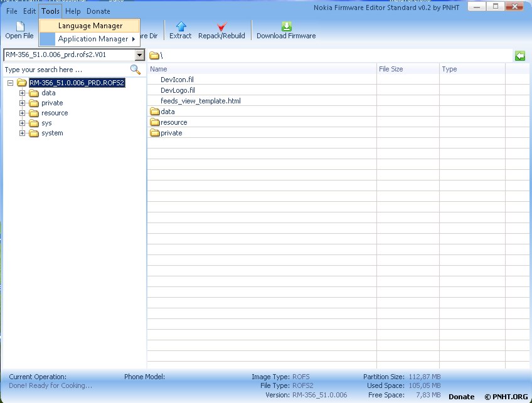
Task: Expand the sys tree node
Action: 22,123
